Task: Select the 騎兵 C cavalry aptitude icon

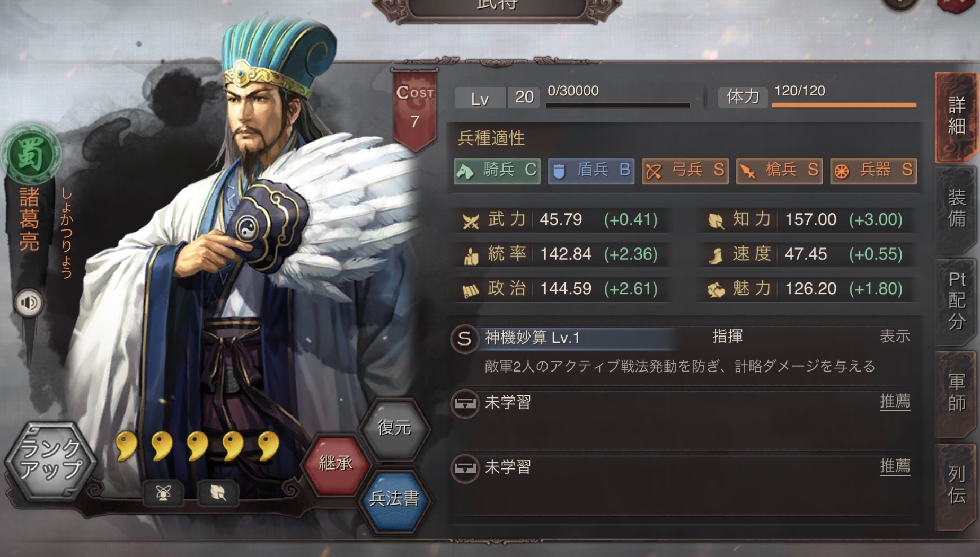Action: pos(497,171)
